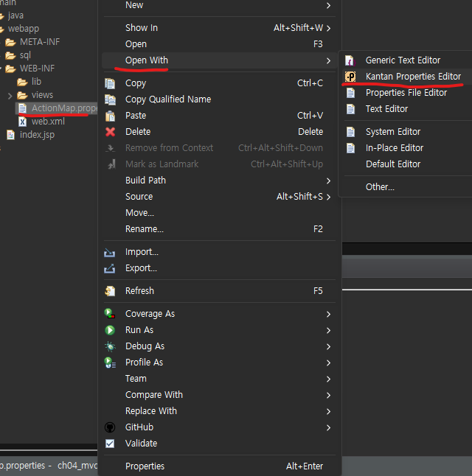Click the Properties File Editor icon
Screen dimensions: 472x476
point(350,93)
